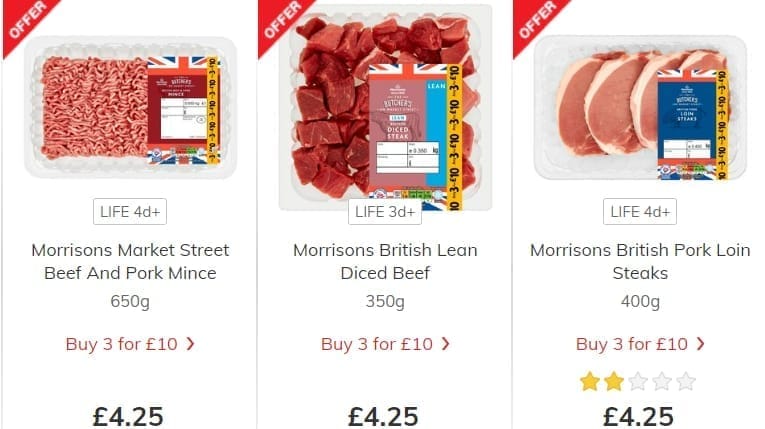This screenshot has width=765, height=429.
Task: Click the chevron beside diced beef Buy 3 for £10
Action: point(445,344)
